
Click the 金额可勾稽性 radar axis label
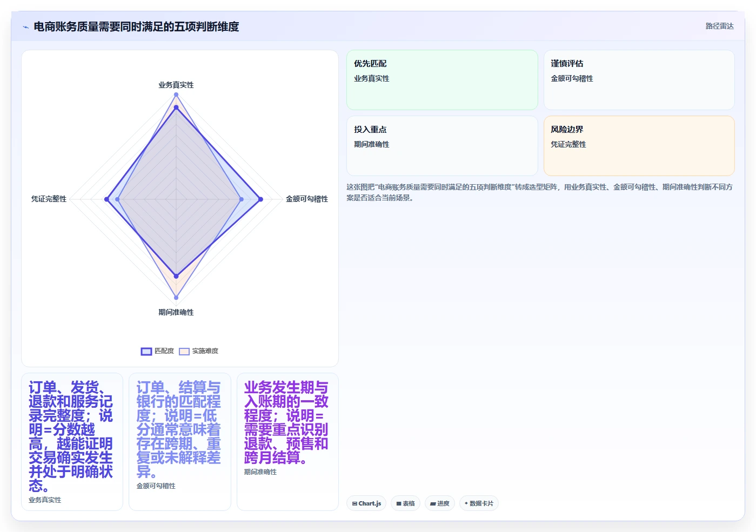(307, 199)
